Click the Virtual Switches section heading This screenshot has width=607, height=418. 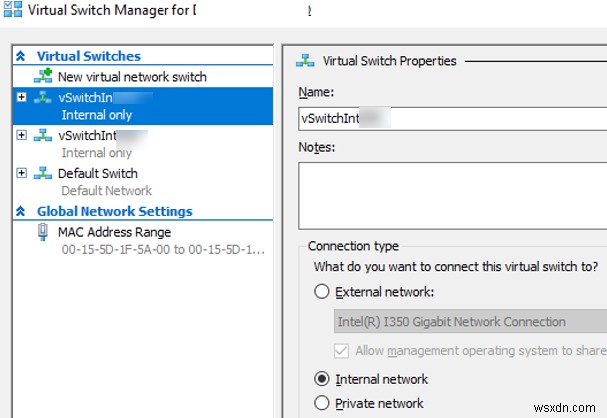89,56
